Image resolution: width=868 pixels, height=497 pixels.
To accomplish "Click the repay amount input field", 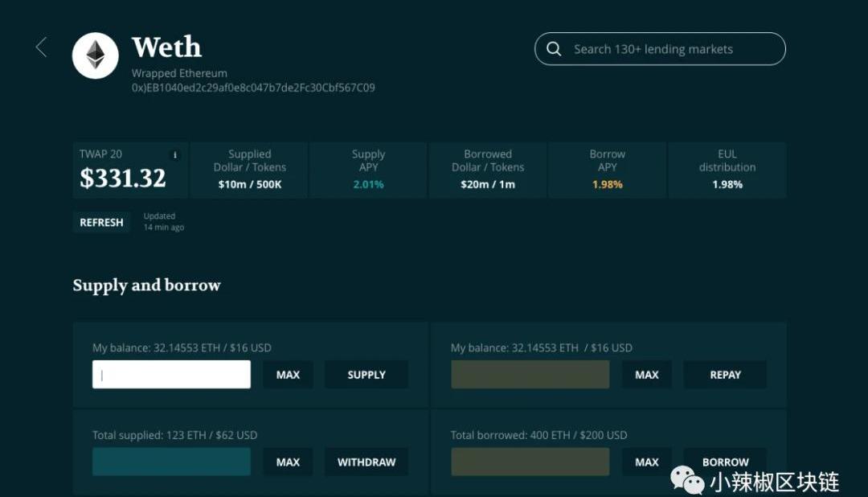I will [530, 375].
